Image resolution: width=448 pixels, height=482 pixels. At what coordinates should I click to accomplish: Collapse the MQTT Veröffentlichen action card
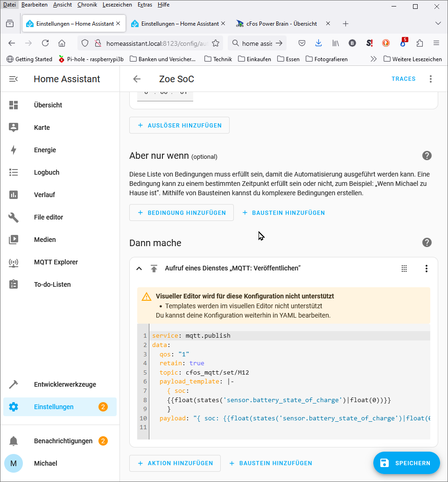pos(139,269)
